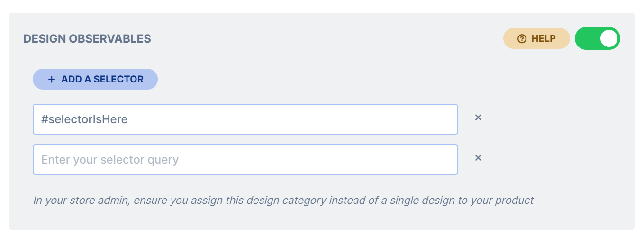Viewport: 644px width, 237px height.
Task: Click the placeholder text in second field
Action: [x=110, y=160]
